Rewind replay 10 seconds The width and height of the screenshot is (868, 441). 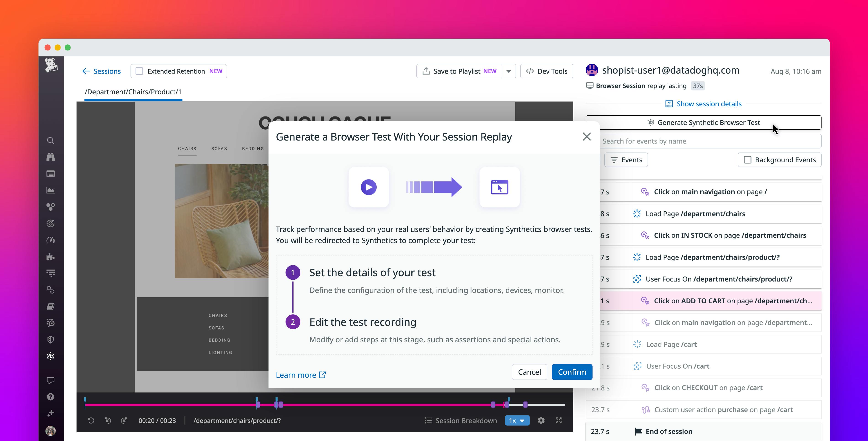108,420
